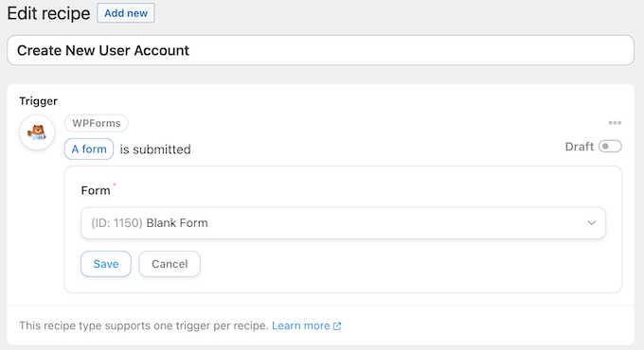This screenshot has height=350, width=644.
Task: Click the WPForms mascot icon
Action: [x=37, y=132]
